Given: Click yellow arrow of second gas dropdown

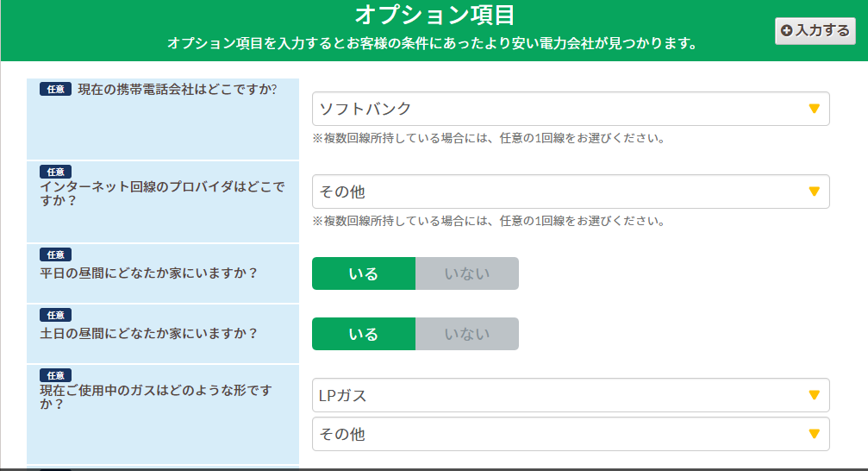Looking at the screenshot, I should pyautogui.click(x=814, y=434).
